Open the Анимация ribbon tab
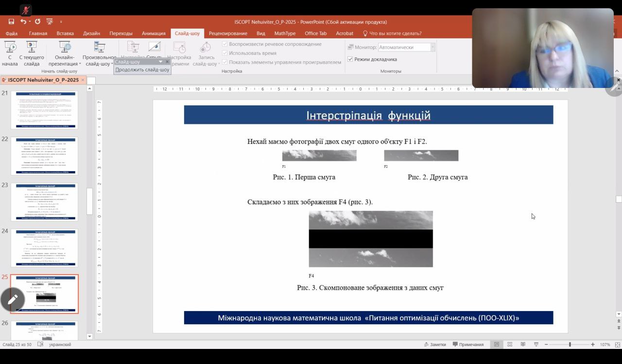Screen dimensions: 622x364 pyautogui.click(x=154, y=34)
